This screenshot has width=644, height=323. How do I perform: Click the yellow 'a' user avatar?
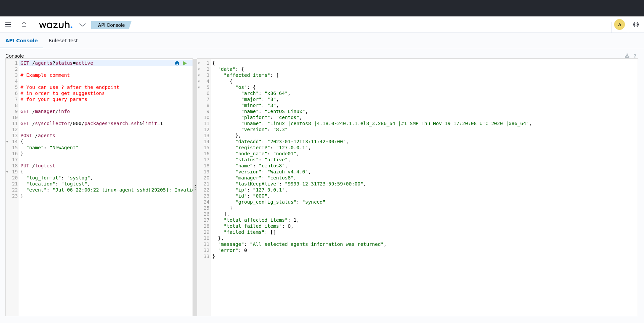tap(620, 24)
